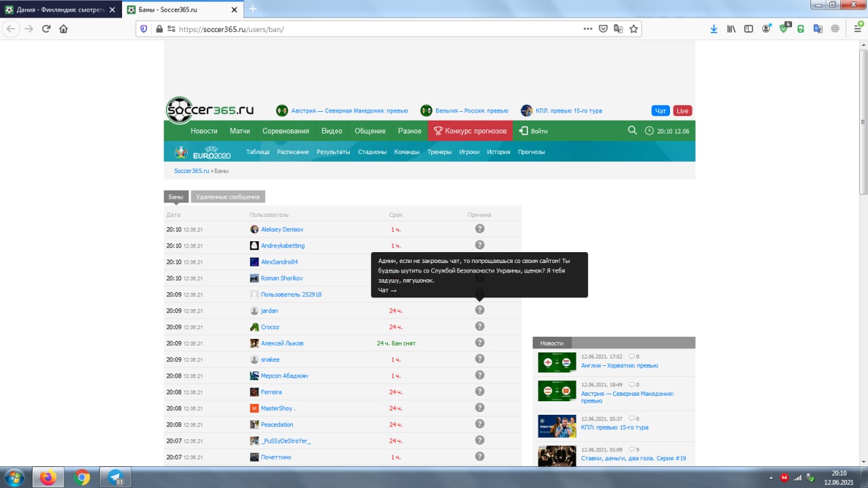Open КПЛ: превью 15-го тура header link

point(569,110)
